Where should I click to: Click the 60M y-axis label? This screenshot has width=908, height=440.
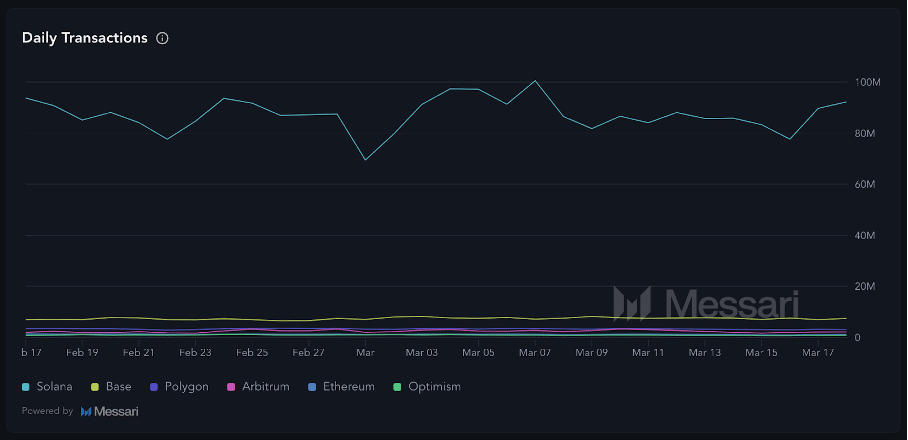point(866,185)
